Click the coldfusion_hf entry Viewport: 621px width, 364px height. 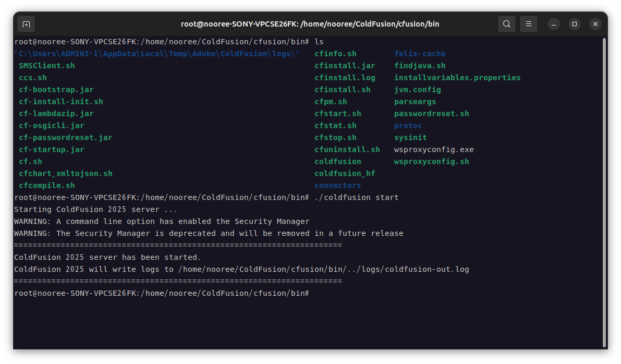[x=345, y=173]
